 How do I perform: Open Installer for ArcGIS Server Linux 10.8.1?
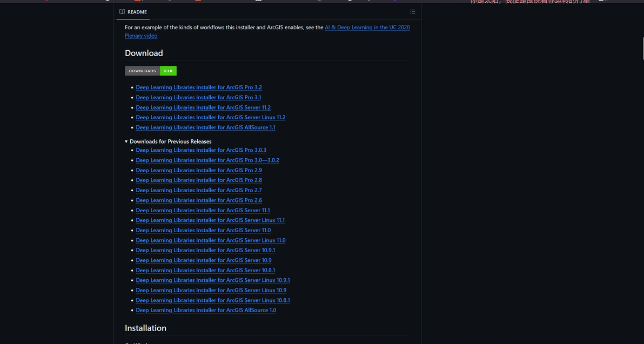(213, 300)
